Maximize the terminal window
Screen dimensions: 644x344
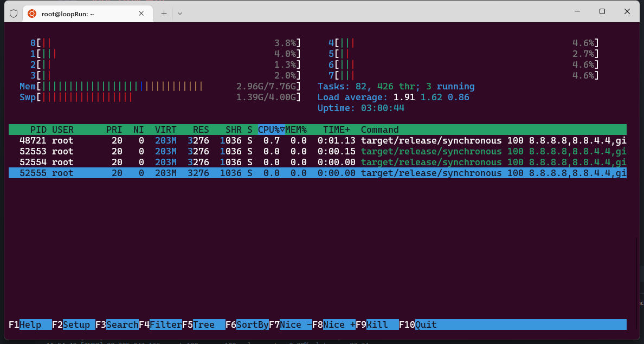(602, 11)
